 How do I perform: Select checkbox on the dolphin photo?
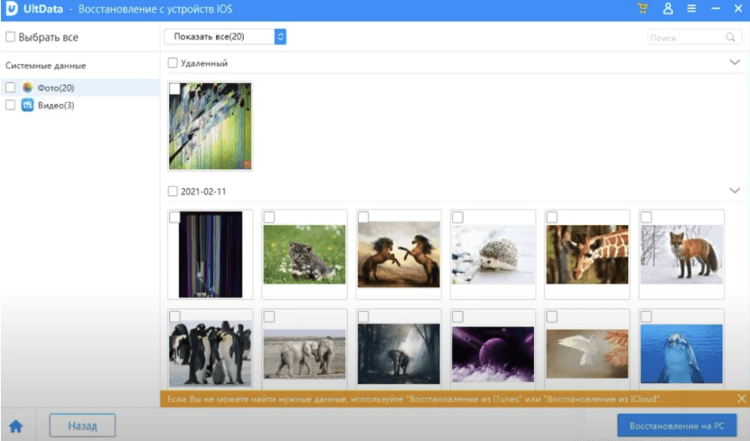coord(646,317)
